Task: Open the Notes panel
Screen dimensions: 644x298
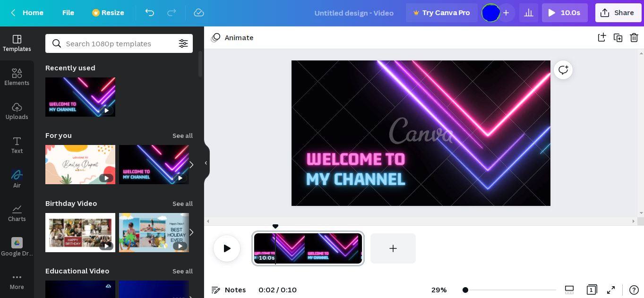Action: click(229, 290)
